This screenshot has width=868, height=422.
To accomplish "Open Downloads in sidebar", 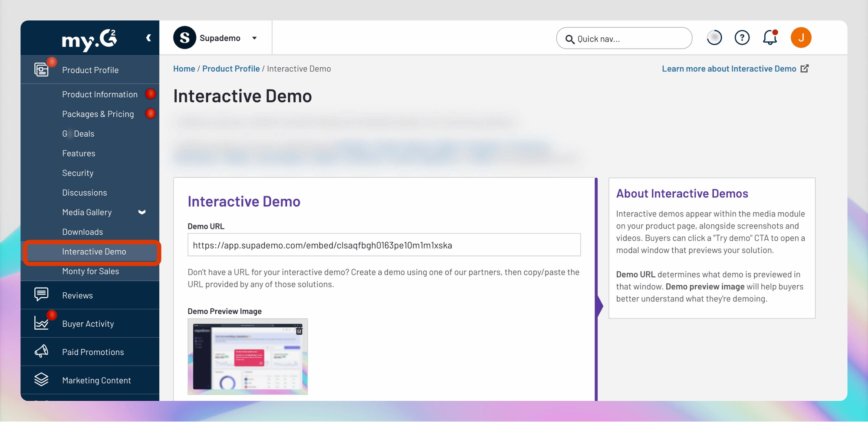I will 82,232.
